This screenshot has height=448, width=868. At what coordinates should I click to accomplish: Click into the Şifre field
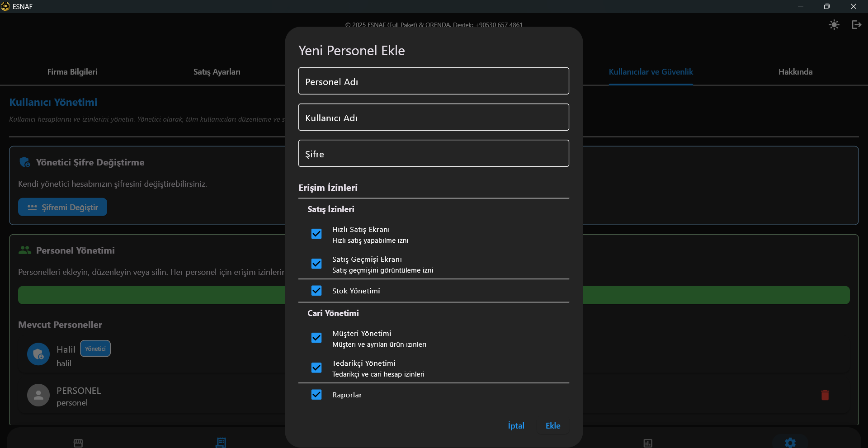point(433,154)
